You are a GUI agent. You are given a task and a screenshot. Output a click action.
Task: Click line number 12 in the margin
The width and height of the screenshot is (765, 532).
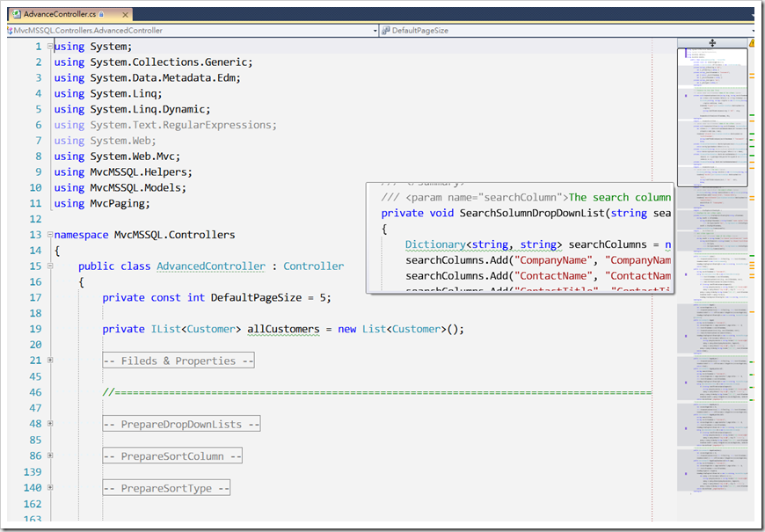tap(35, 219)
